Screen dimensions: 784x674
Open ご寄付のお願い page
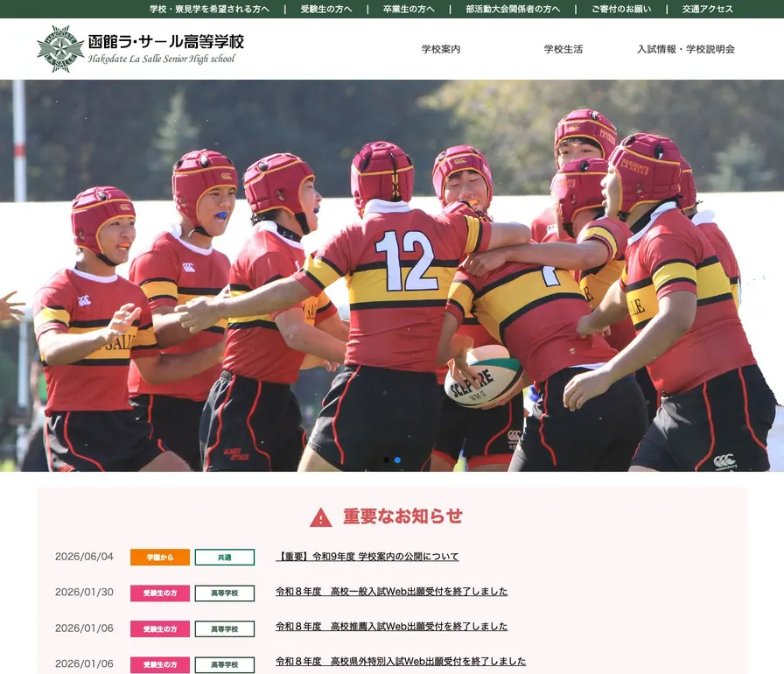[x=621, y=9]
